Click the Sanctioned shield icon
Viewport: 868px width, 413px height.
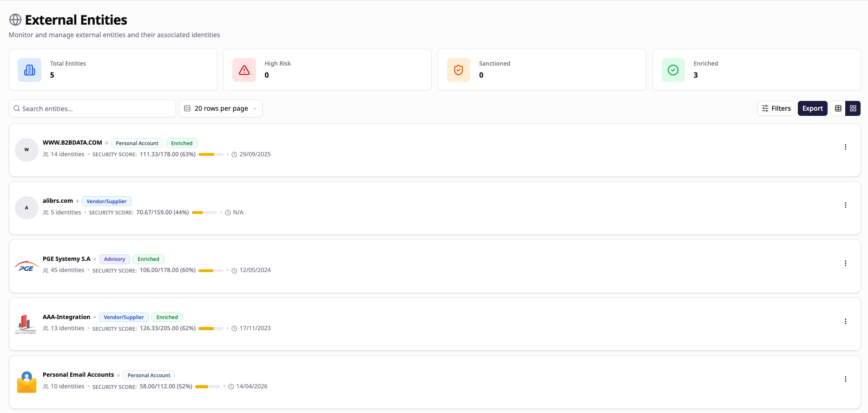459,70
